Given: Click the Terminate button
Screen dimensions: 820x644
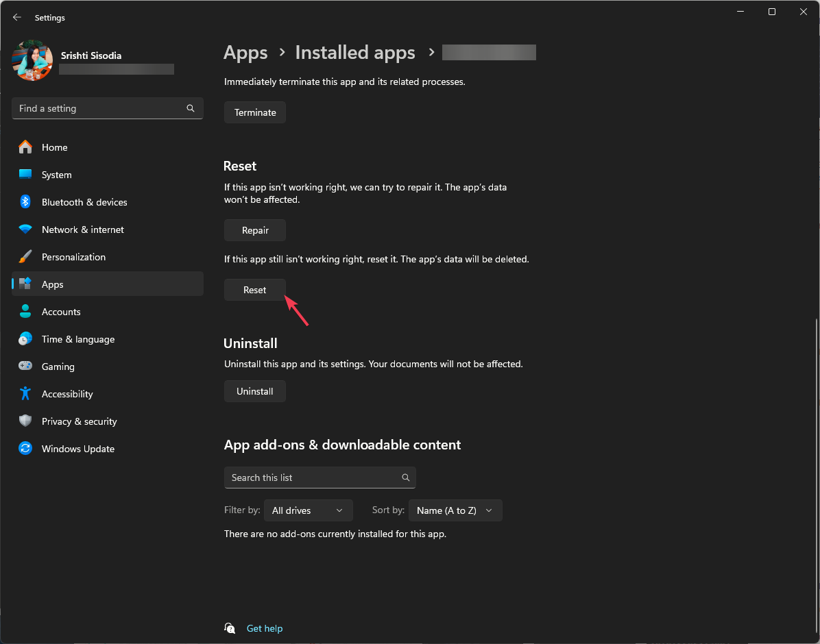Looking at the screenshot, I should coord(254,112).
